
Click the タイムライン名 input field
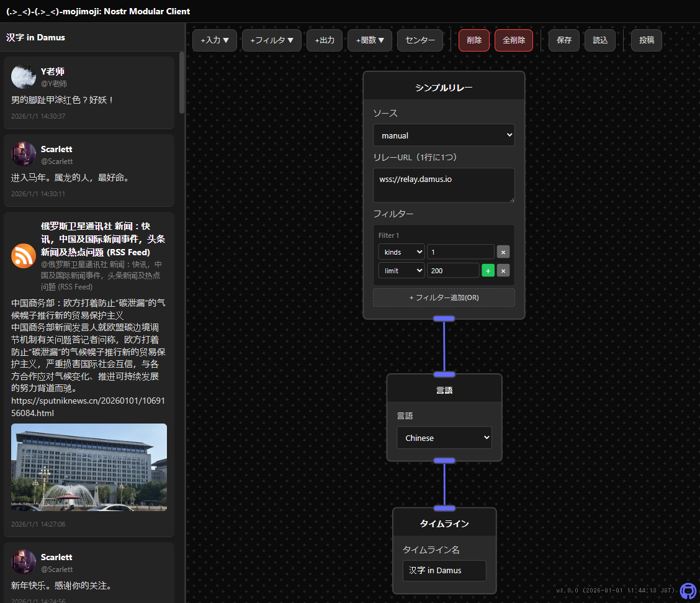444,571
